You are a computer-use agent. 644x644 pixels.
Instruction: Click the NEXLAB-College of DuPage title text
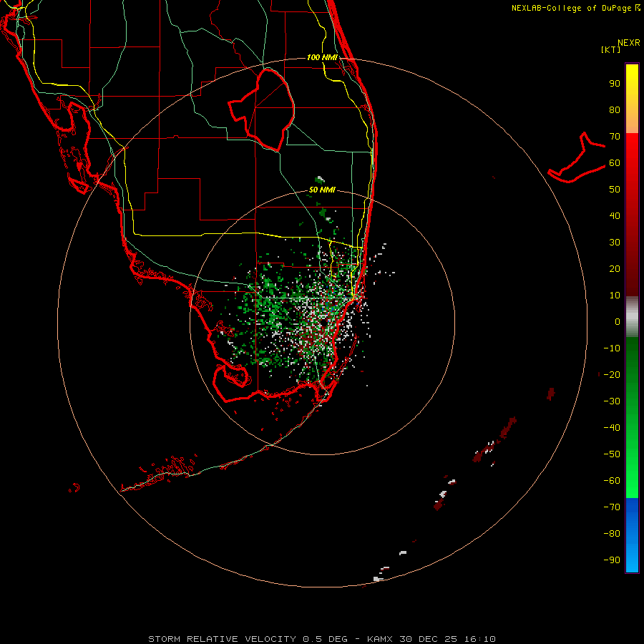tap(575, 8)
